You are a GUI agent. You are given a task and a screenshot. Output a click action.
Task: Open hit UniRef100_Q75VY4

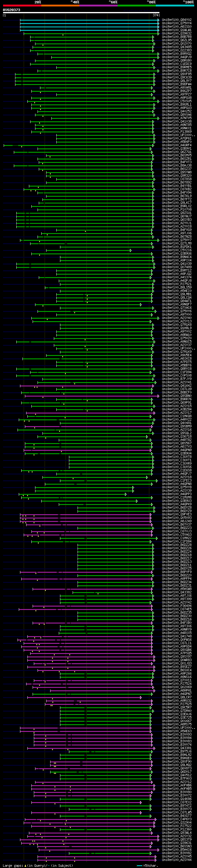177,23
